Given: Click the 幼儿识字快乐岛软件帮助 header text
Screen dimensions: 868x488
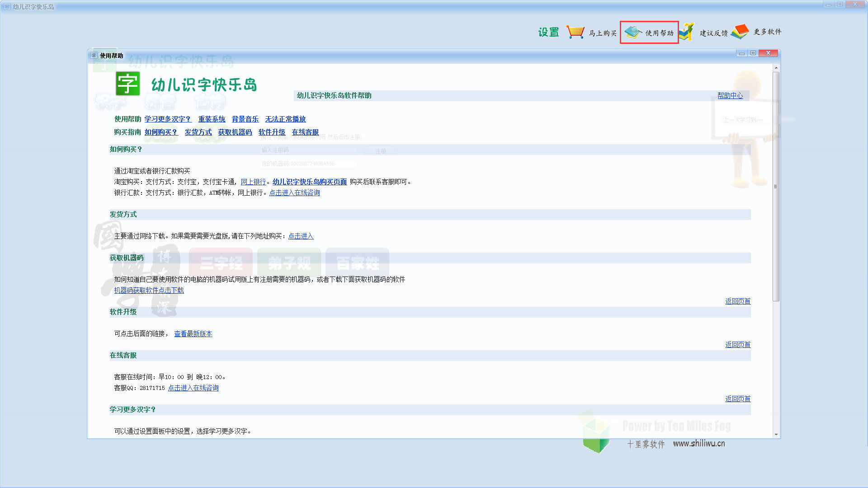Looking at the screenshot, I should (334, 95).
